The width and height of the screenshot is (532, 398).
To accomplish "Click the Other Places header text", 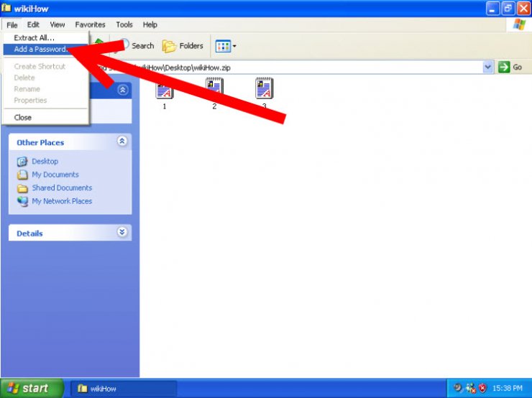I will click(x=40, y=143).
